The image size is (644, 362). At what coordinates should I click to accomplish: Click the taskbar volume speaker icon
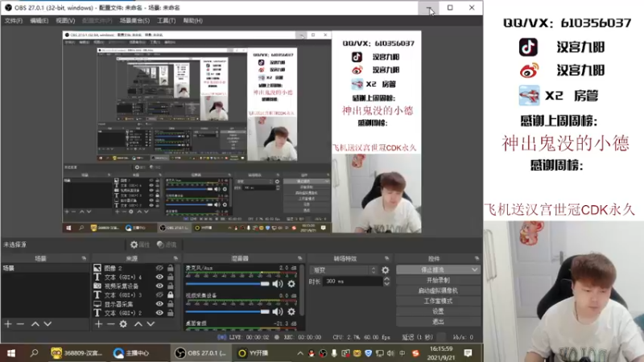390,353
